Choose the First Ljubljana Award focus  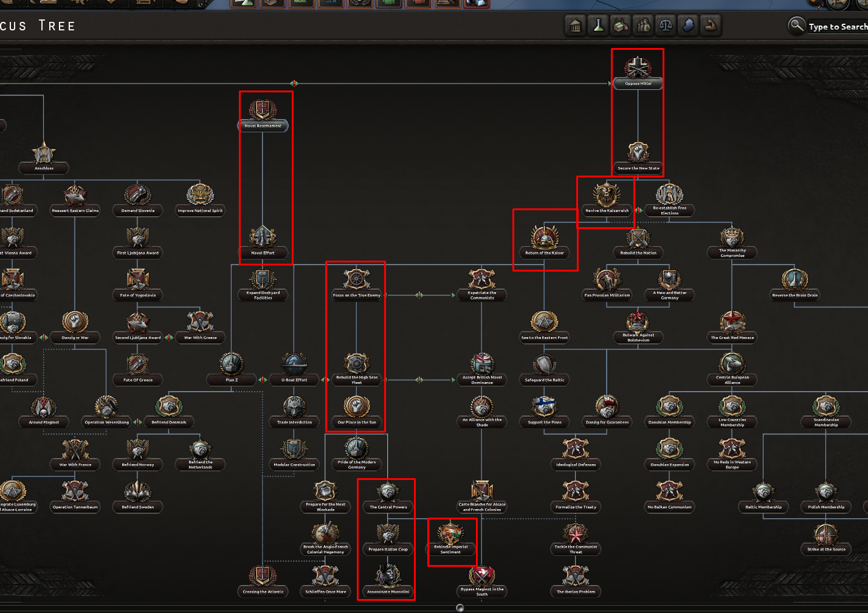138,242
